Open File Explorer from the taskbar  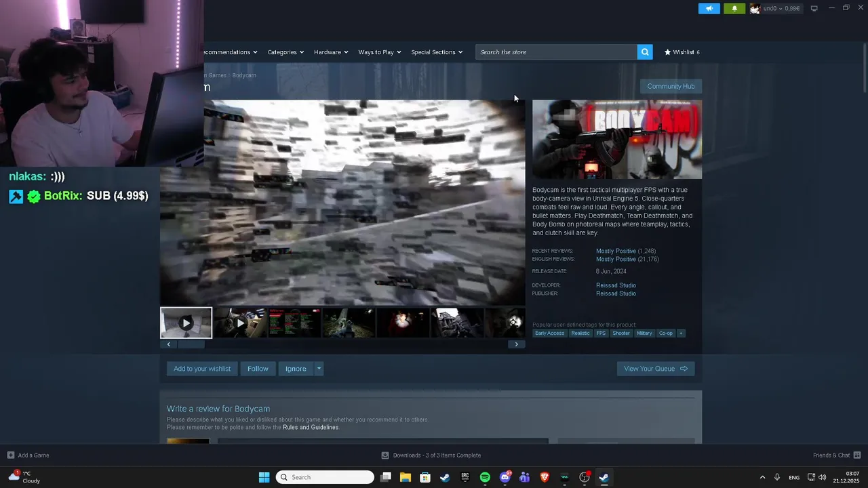(406, 477)
